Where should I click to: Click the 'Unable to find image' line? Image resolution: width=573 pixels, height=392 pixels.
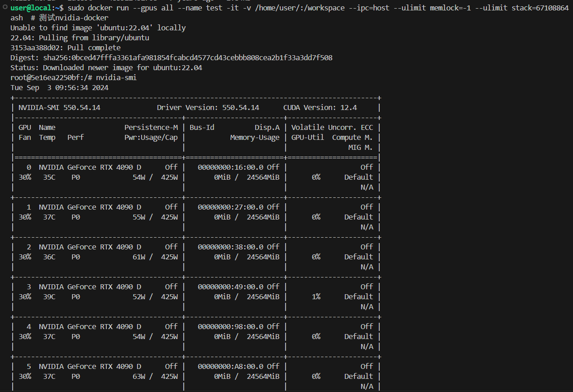tap(98, 28)
